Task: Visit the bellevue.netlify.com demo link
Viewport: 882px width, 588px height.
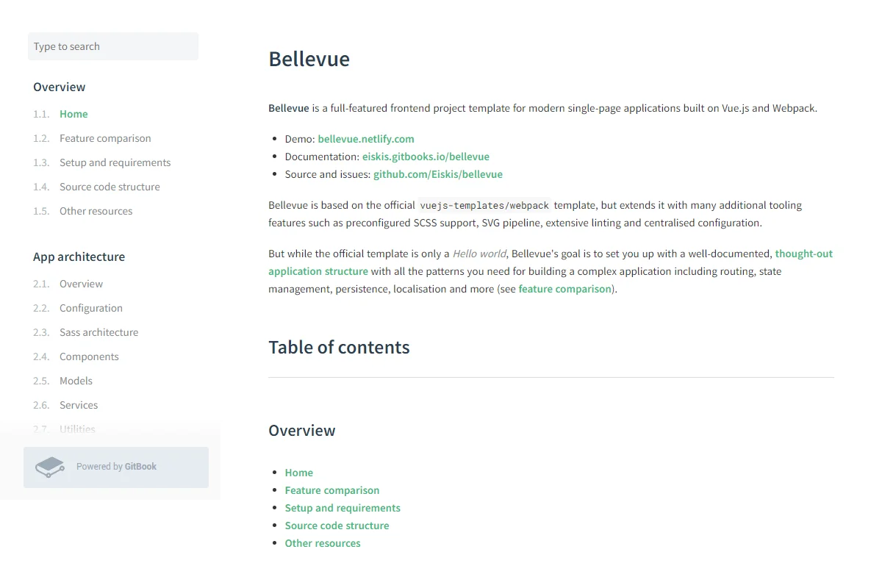Action: coord(366,139)
